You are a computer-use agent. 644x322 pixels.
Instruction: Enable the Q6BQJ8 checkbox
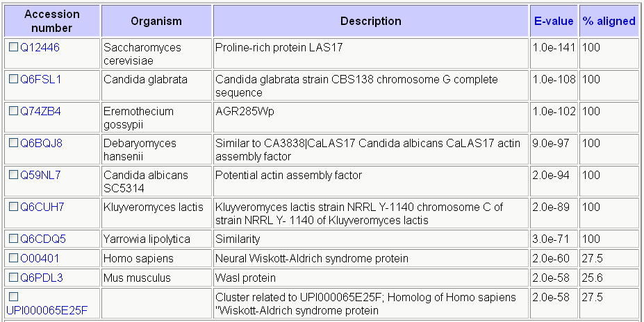[14, 144]
